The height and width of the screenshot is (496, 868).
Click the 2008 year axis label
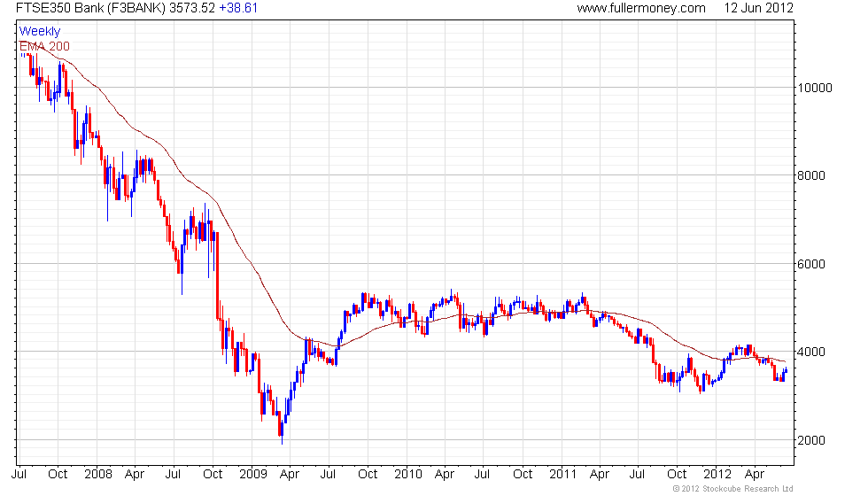point(98,475)
